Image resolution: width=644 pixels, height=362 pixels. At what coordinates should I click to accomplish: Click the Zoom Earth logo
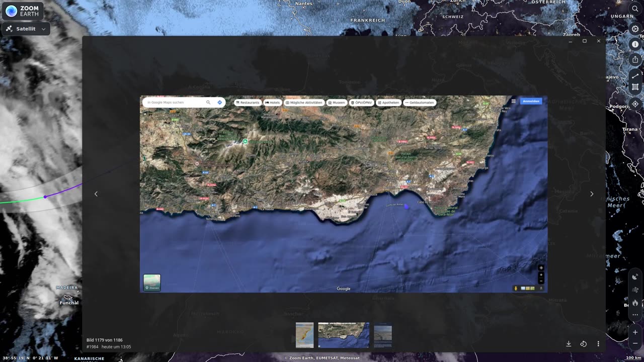22,11
